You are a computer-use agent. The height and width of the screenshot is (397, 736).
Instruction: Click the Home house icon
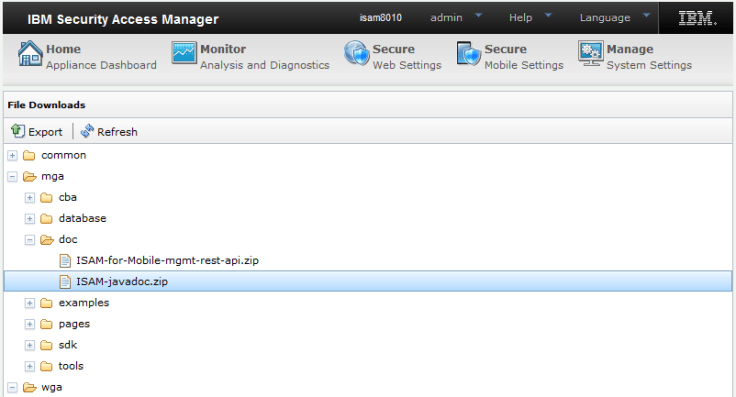coord(30,53)
